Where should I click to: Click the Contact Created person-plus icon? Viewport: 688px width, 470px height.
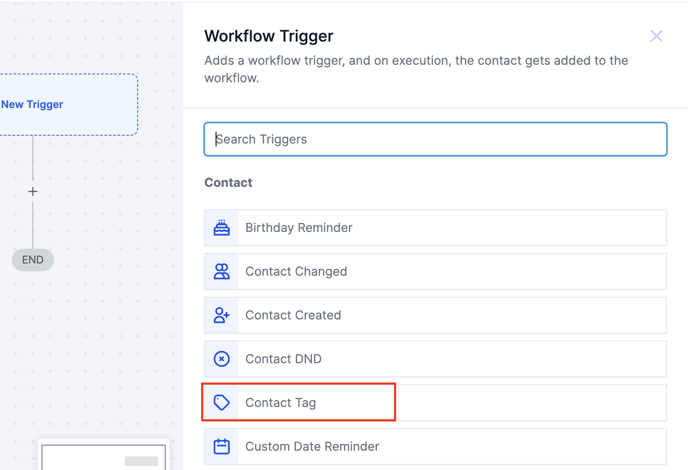point(222,315)
